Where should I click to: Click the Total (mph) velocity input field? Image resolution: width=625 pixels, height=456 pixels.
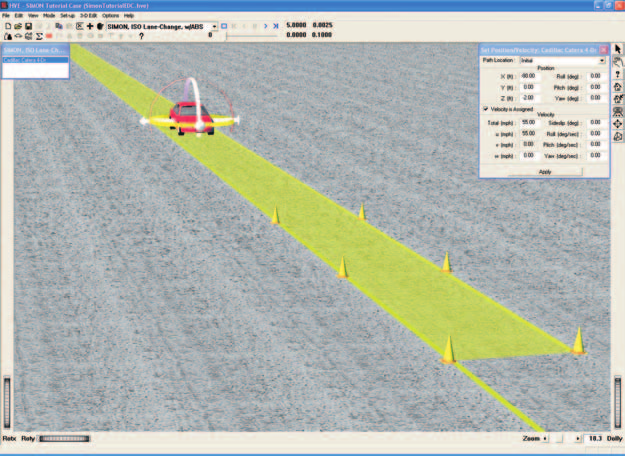click(x=531, y=123)
